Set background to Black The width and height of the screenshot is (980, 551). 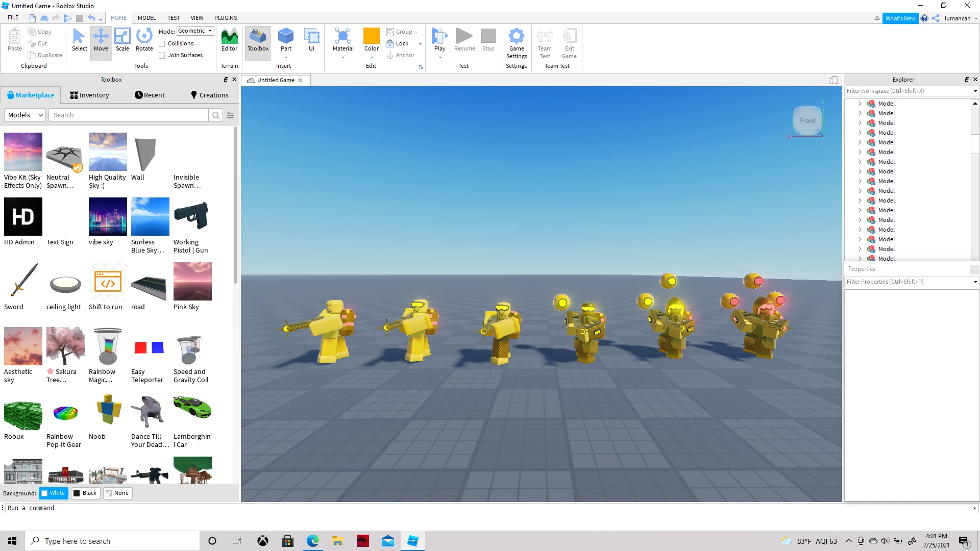[x=85, y=493]
